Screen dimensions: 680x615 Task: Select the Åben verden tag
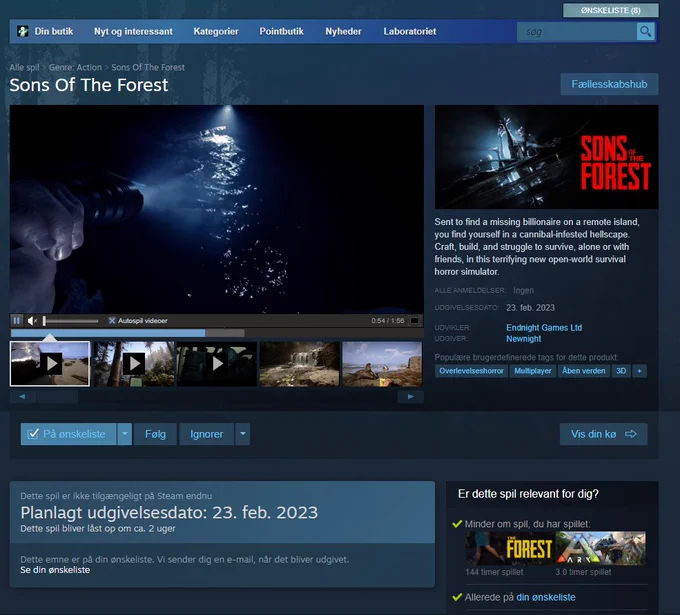tap(583, 371)
